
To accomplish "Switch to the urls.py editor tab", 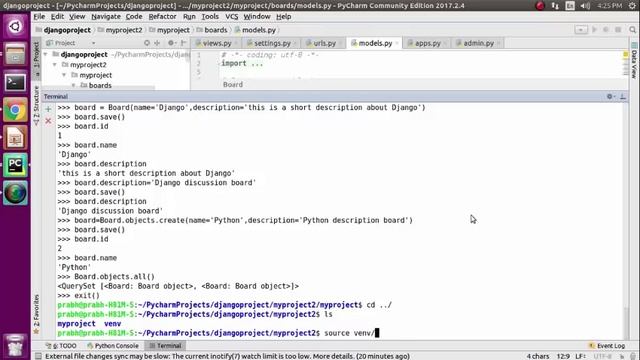I will click(x=324, y=43).
